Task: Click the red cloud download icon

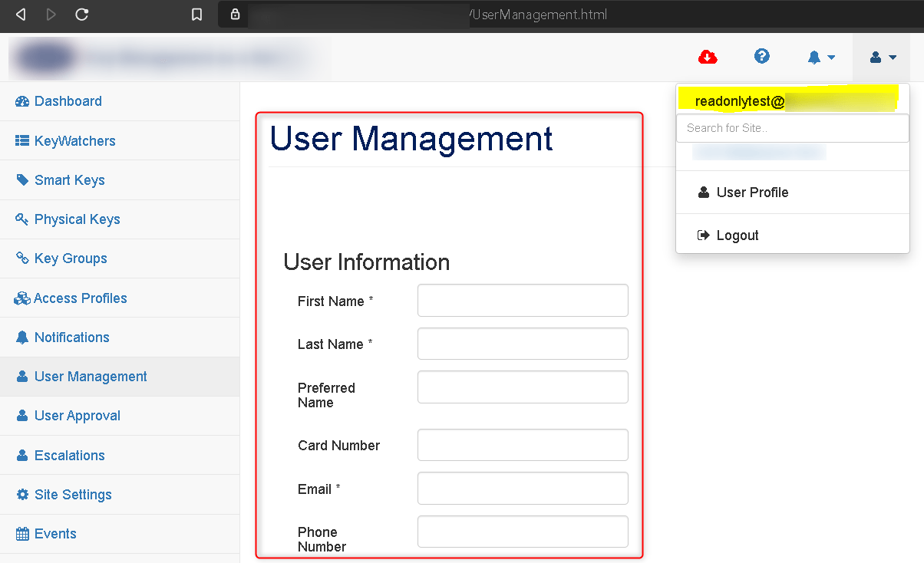Action: click(707, 57)
